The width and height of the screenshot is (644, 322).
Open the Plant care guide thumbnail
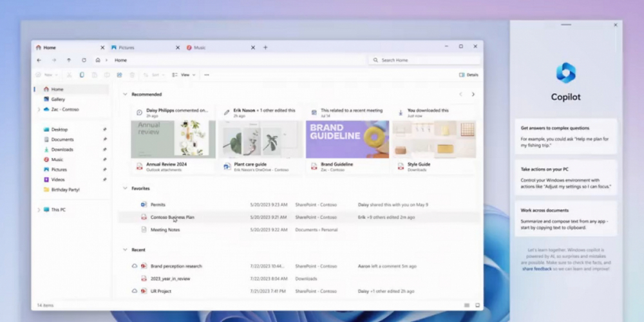[260, 139]
